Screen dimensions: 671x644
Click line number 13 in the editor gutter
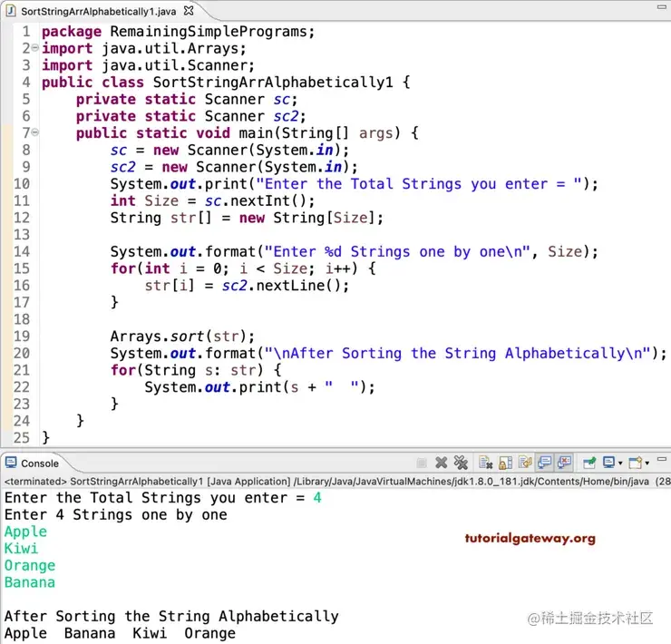pos(22,235)
